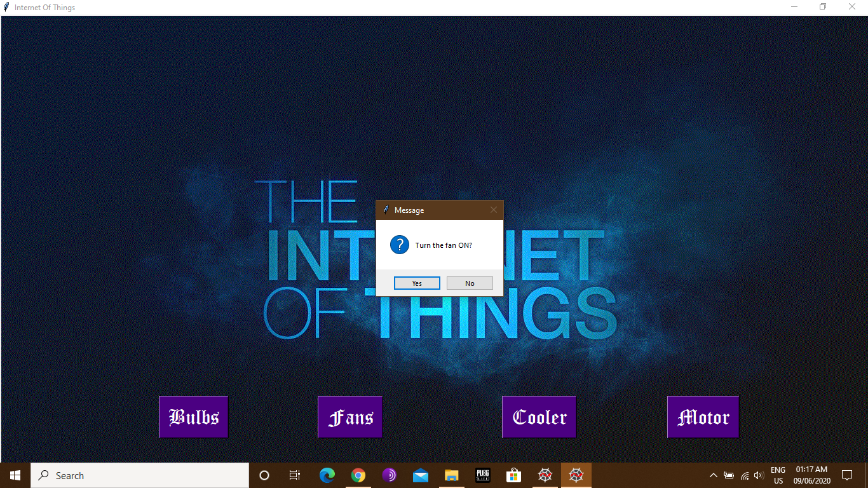Click the taskbar Search box
Screen dimensions: 868x488
click(x=140, y=475)
